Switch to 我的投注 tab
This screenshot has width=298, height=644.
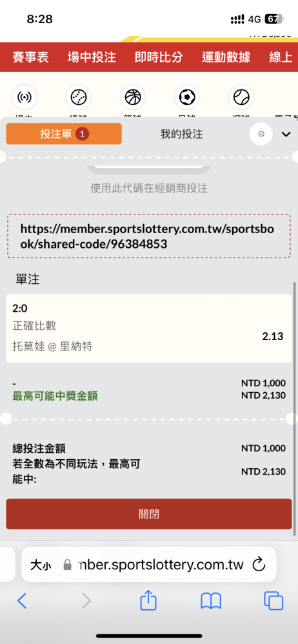181,134
